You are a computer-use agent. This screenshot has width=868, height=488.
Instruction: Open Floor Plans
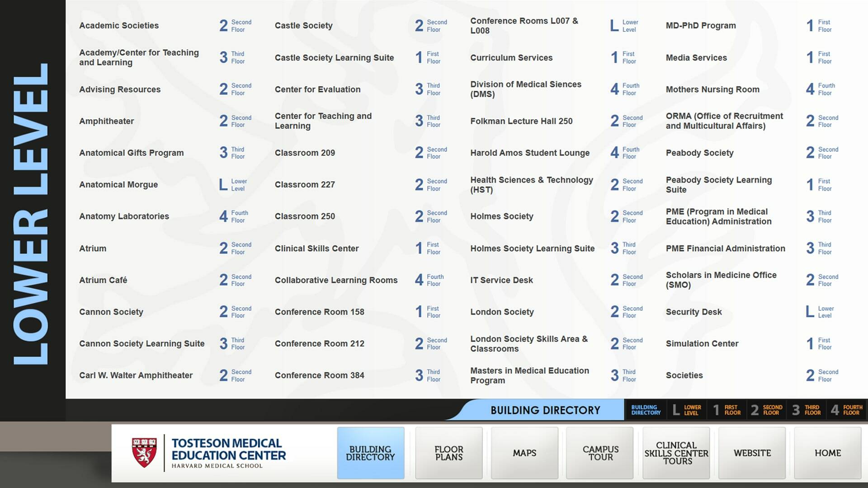click(448, 453)
